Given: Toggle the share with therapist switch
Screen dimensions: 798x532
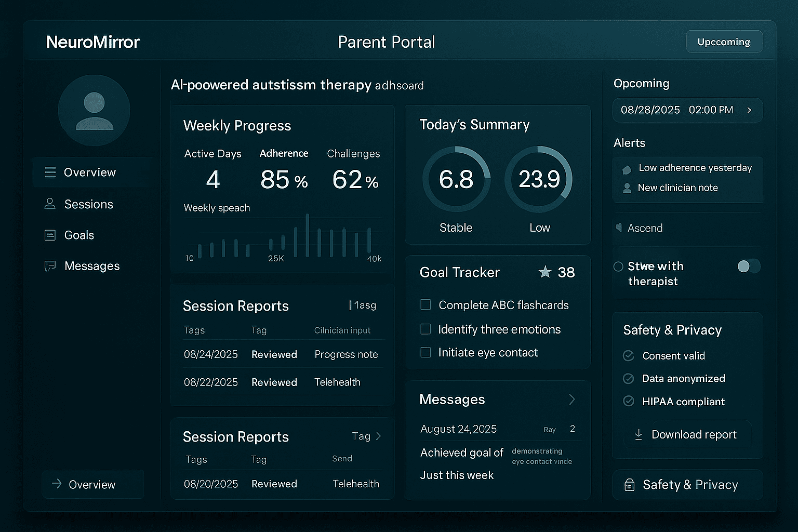Looking at the screenshot, I should click(x=748, y=267).
